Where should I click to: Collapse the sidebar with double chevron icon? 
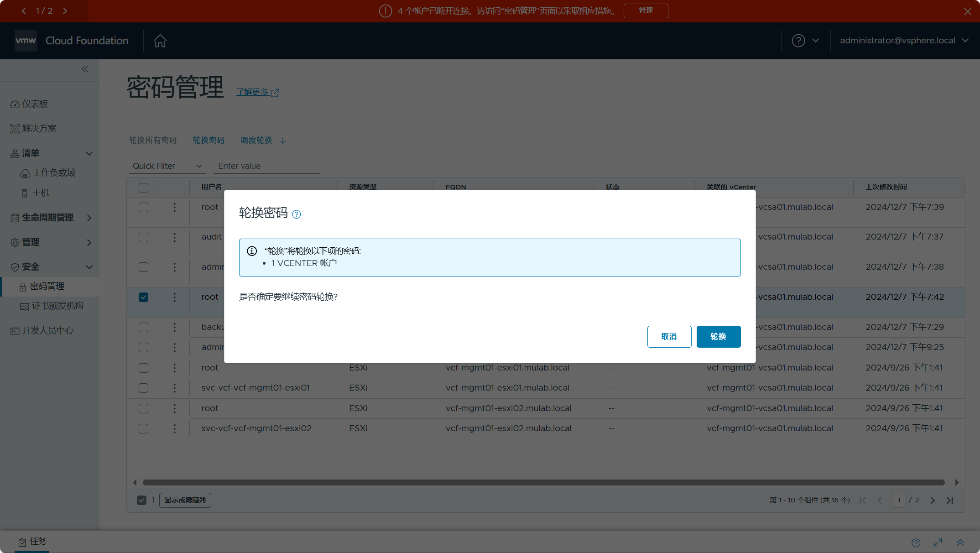pyautogui.click(x=85, y=69)
